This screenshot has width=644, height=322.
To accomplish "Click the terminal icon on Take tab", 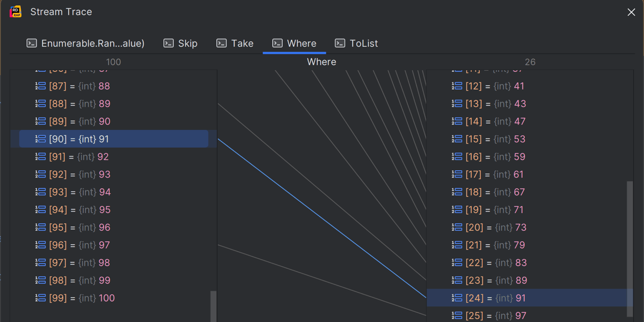I will 222,43.
